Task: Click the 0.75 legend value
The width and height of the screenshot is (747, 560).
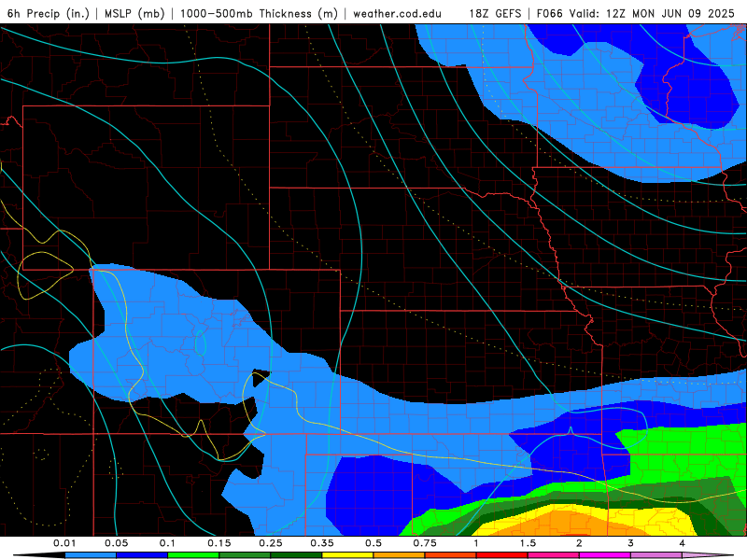Action: tap(425, 543)
